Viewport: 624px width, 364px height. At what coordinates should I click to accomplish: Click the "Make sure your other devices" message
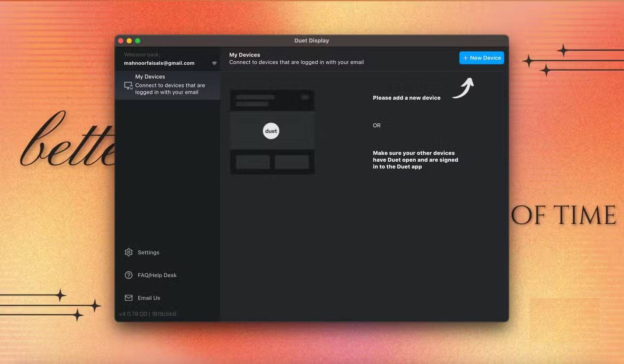tap(415, 160)
